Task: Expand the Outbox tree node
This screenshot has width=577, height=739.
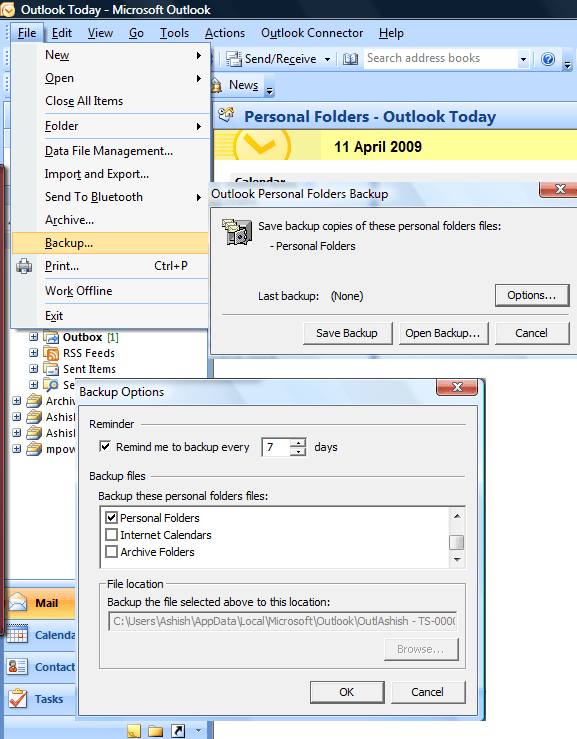Action: coord(33,337)
